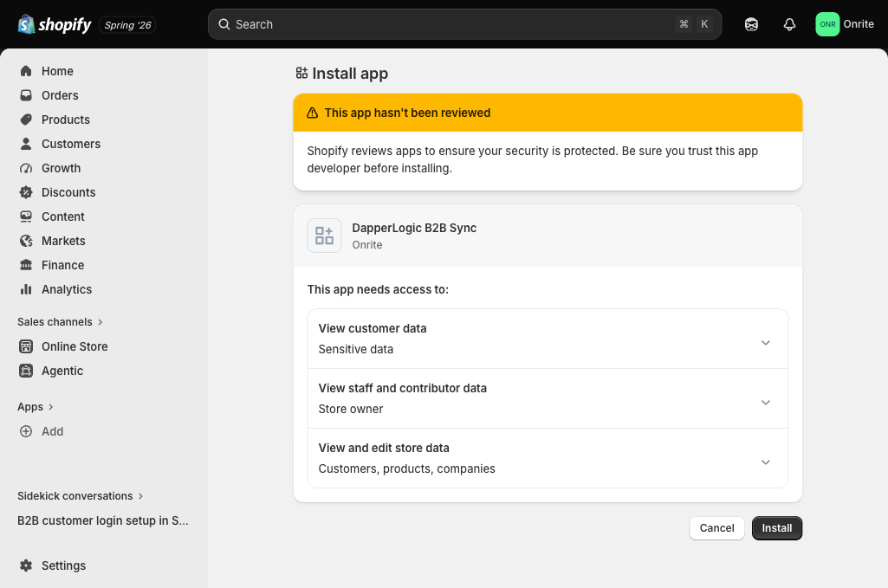The width and height of the screenshot is (888, 588).
Task: Click the Home house icon
Action: point(26,71)
